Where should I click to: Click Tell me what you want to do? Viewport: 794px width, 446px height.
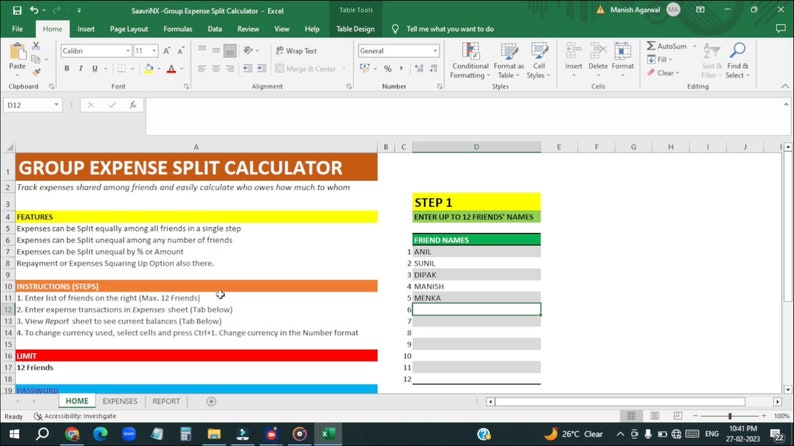pos(450,29)
